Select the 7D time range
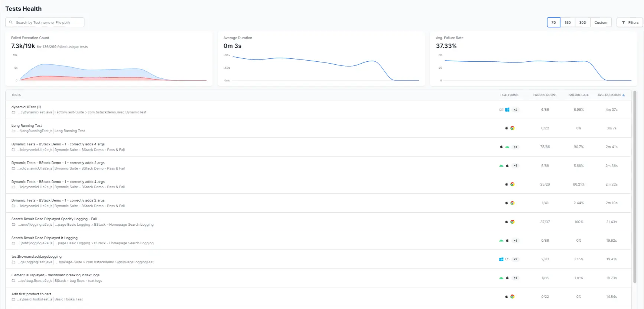Image resolution: width=644 pixels, height=309 pixels. [x=553, y=23]
